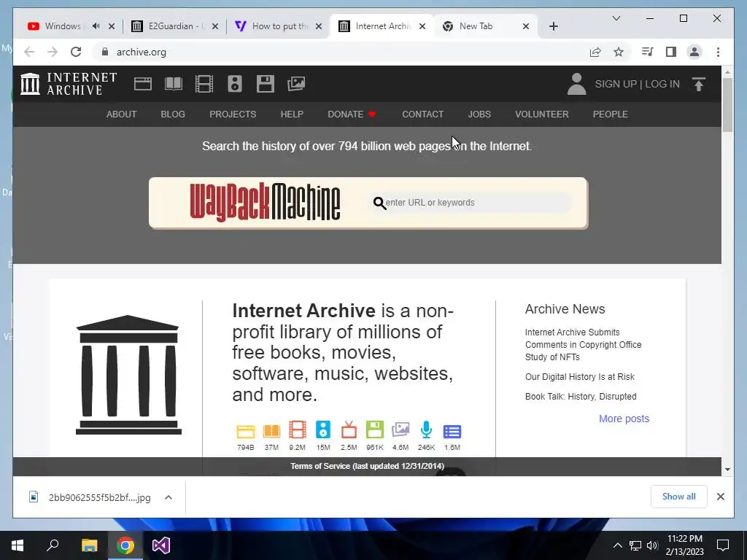Open the Chrome profile avatar
This screenshot has width=747, height=560.
tap(694, 52)
